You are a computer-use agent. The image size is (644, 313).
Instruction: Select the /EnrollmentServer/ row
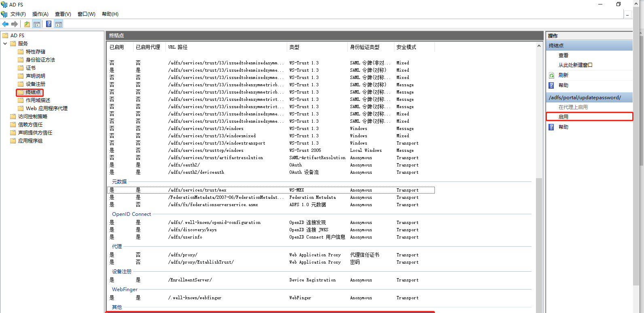(271, 280)
